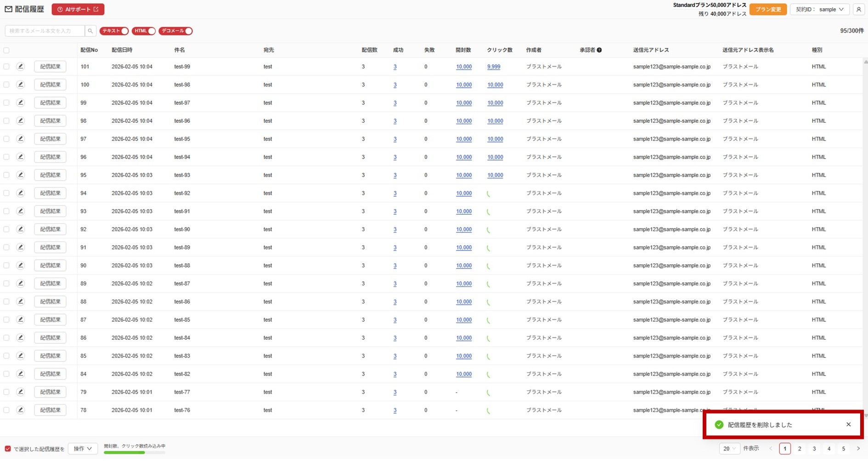Check the select-all header checkbox

(6, 50)
